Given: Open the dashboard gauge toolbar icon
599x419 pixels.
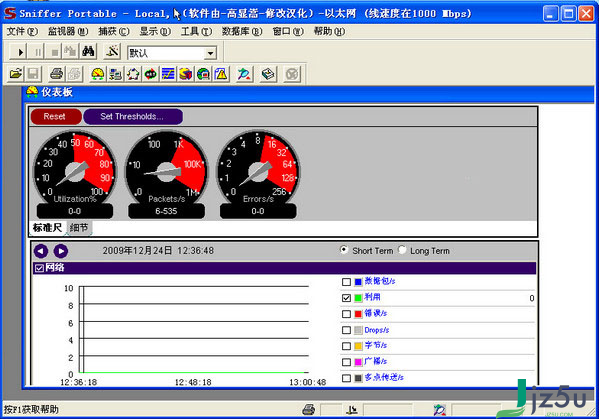Looking at the screenshot, I should [98, 74].
